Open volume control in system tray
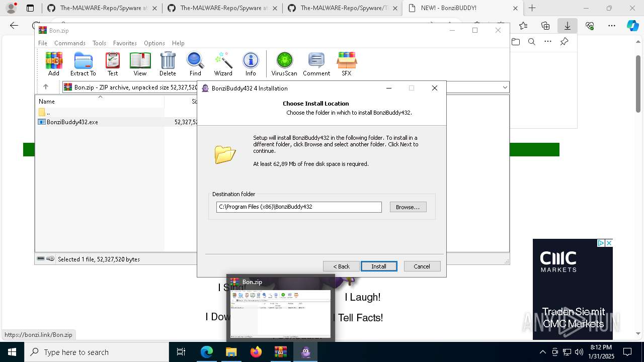The image size is (644, 362). [579, 352]
